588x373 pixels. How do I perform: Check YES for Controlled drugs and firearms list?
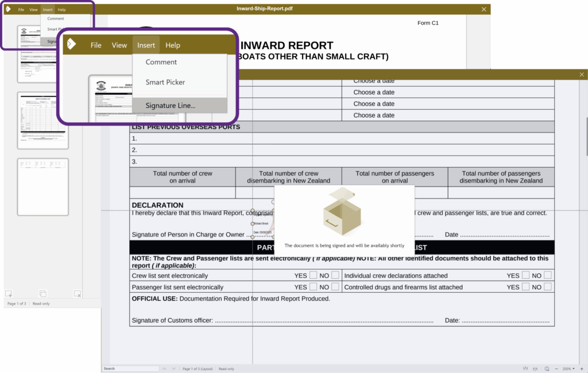click(x=526, y=287)
